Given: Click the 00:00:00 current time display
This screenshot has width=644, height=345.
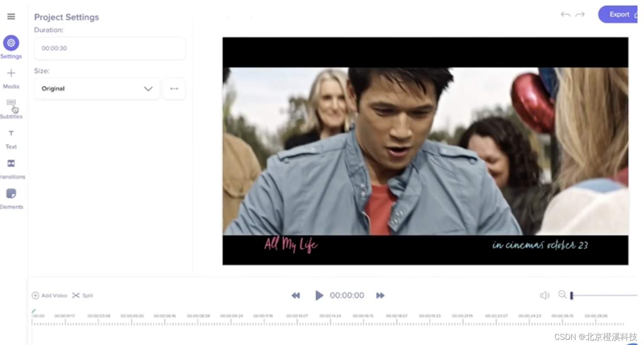Looking at the screenshot, I should click(x=347, y=296).
